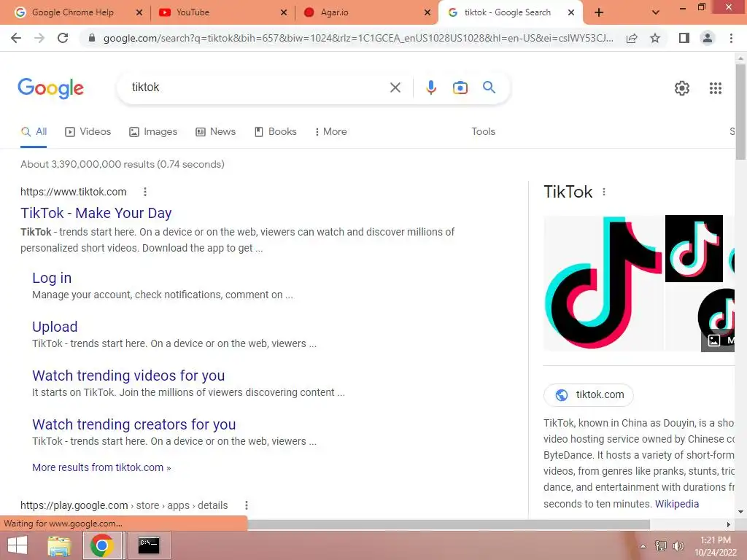
Task: Reload the current page
Action: (x=63, y=38)
